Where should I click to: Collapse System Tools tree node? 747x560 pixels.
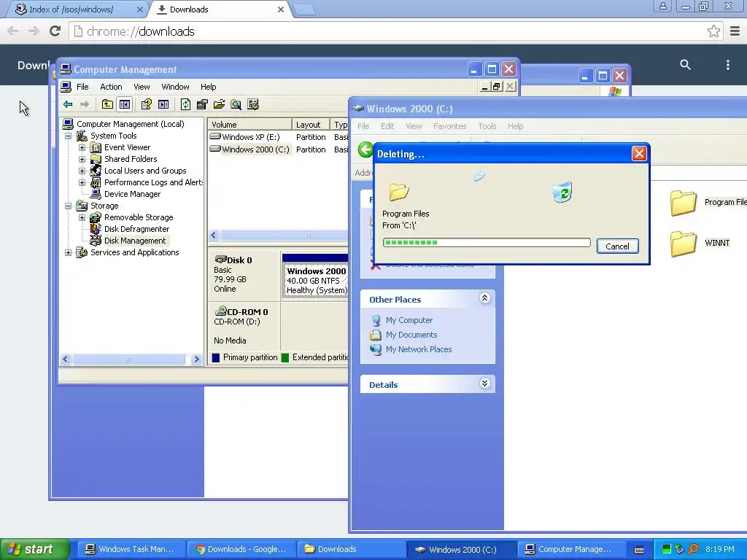(x=68, y=136)
